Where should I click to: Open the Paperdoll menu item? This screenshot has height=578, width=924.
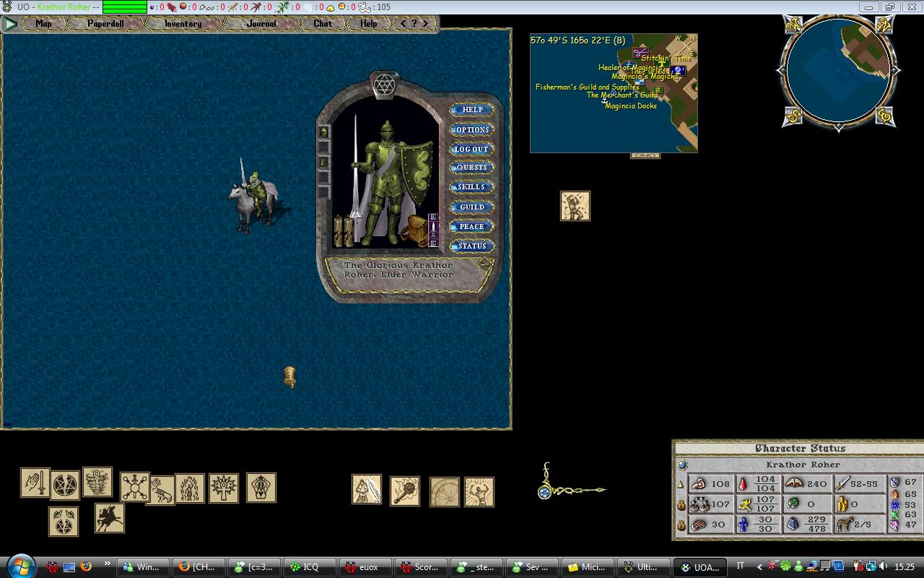(105, 23)
